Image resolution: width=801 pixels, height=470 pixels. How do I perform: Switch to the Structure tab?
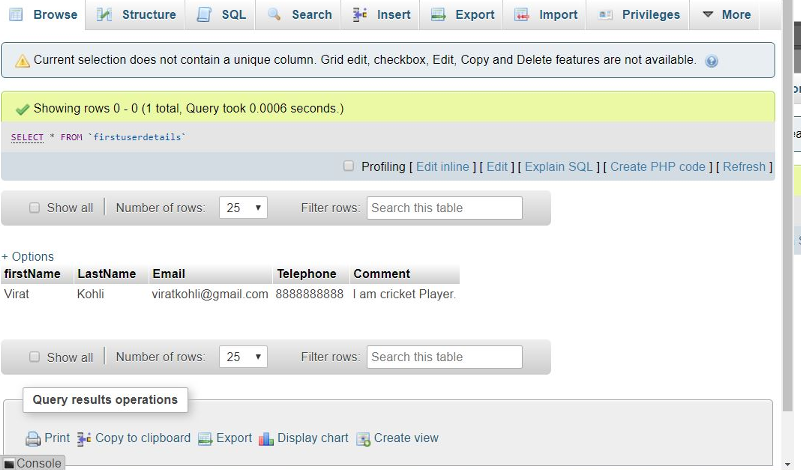point(137,14)
